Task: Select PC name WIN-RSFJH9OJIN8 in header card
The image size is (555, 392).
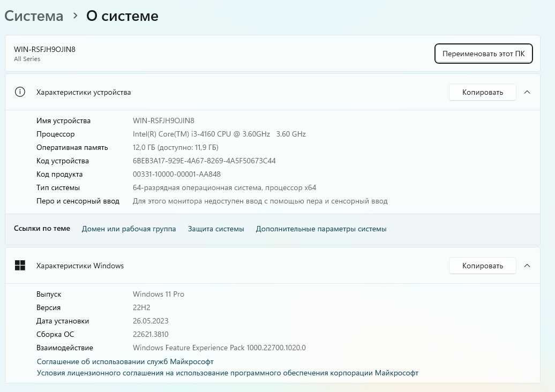Action: point(44,49)
